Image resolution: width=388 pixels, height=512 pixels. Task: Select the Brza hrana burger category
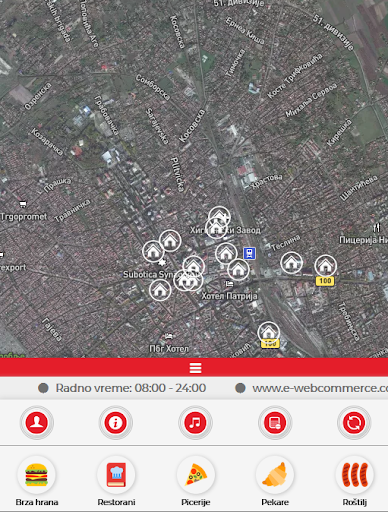pyautogui.click(x=37, y=481)
